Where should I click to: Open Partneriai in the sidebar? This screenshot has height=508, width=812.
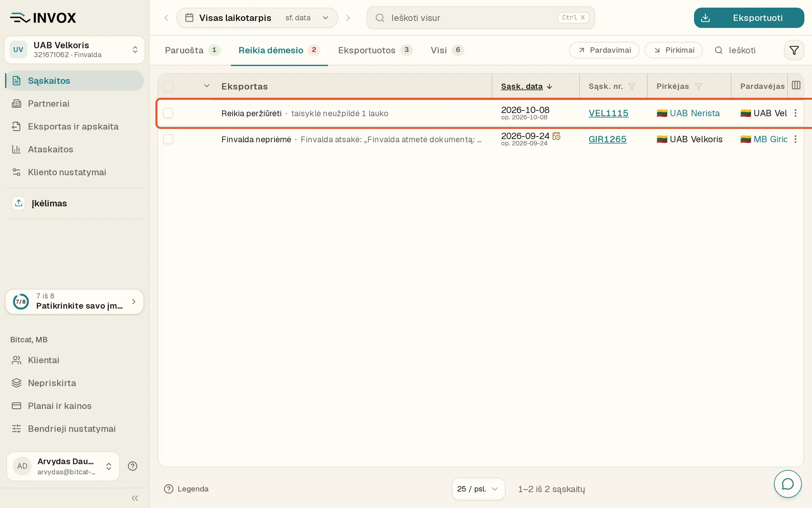(75, 104)
